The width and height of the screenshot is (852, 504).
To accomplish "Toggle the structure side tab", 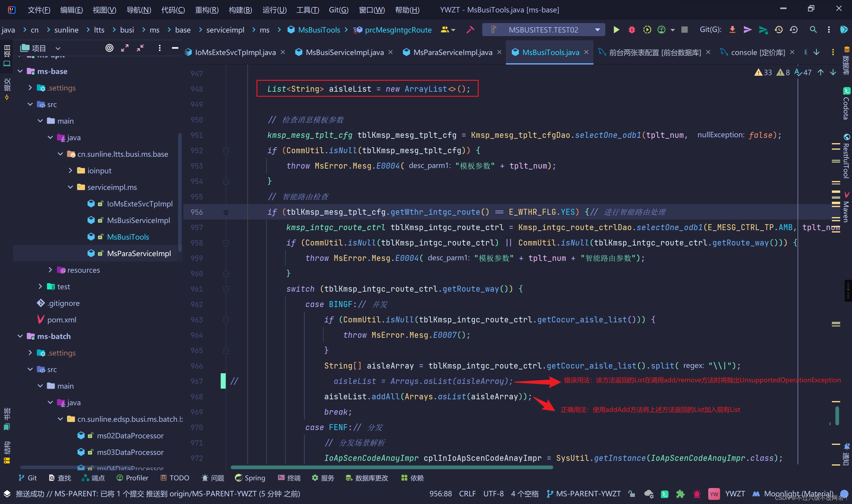I will (x=7, y=452).
